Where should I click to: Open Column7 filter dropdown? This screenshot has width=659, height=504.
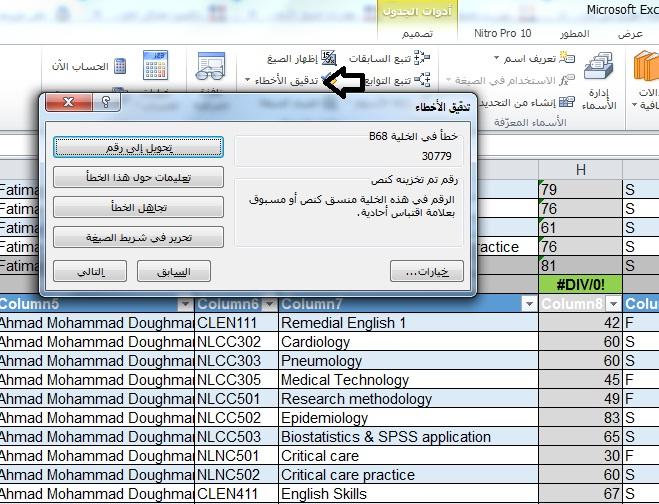[530, 303]
